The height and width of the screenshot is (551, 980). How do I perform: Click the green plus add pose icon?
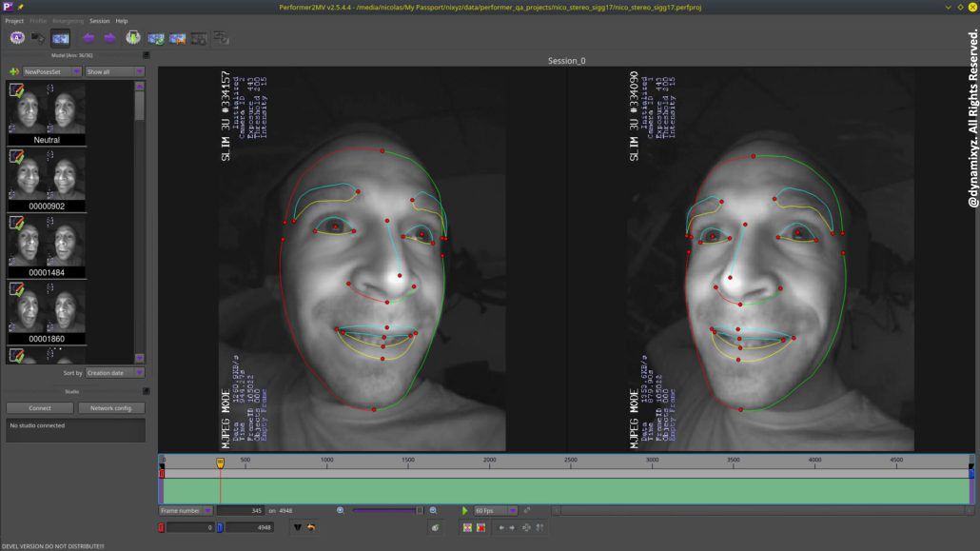point(13,71)
